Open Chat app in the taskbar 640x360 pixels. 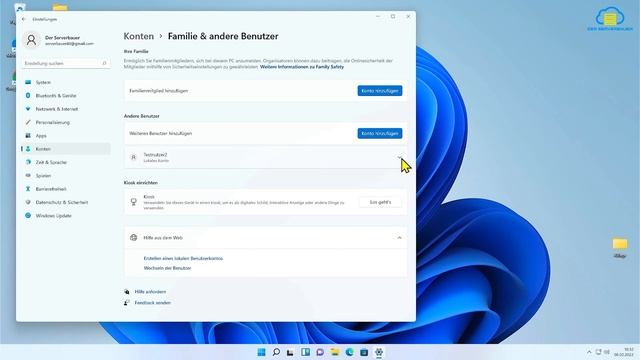320,352
